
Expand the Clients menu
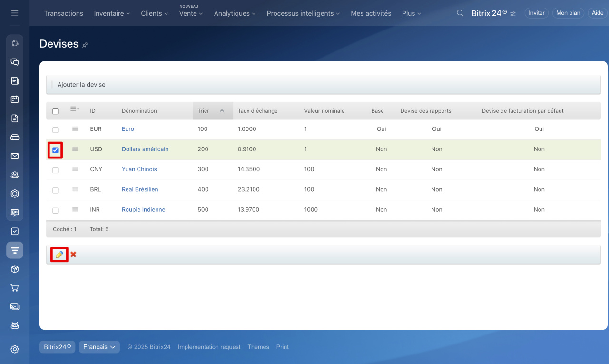155,13
